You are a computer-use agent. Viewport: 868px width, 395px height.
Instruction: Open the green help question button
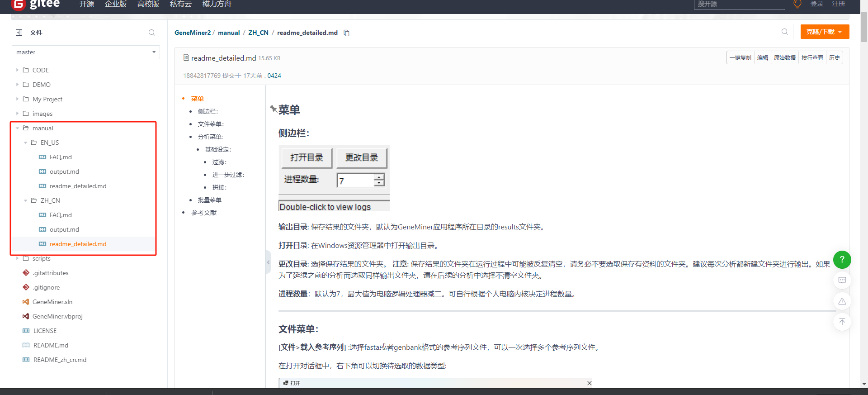pos(842,259)
